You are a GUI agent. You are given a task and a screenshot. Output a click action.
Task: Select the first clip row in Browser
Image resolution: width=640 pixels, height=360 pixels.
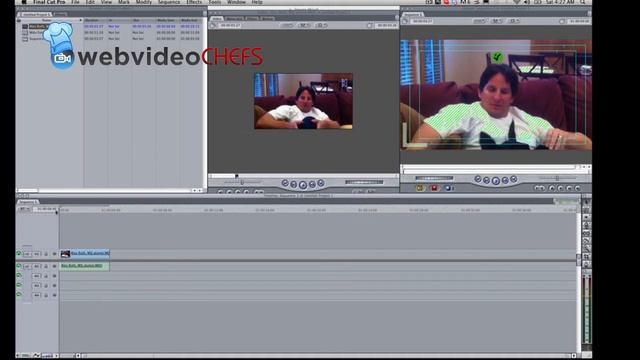(x=110, y=26)
